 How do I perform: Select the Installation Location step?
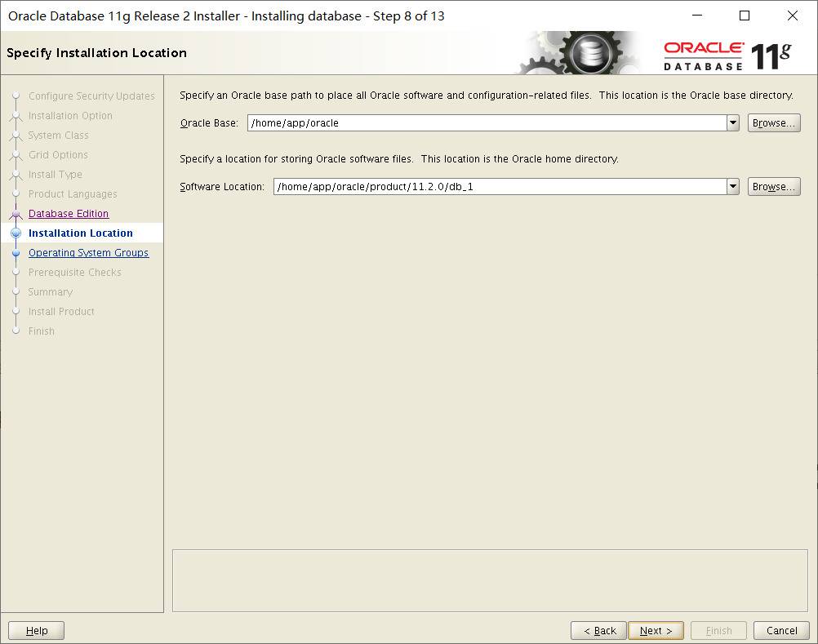pyautogui.click(x=80, y=233)
